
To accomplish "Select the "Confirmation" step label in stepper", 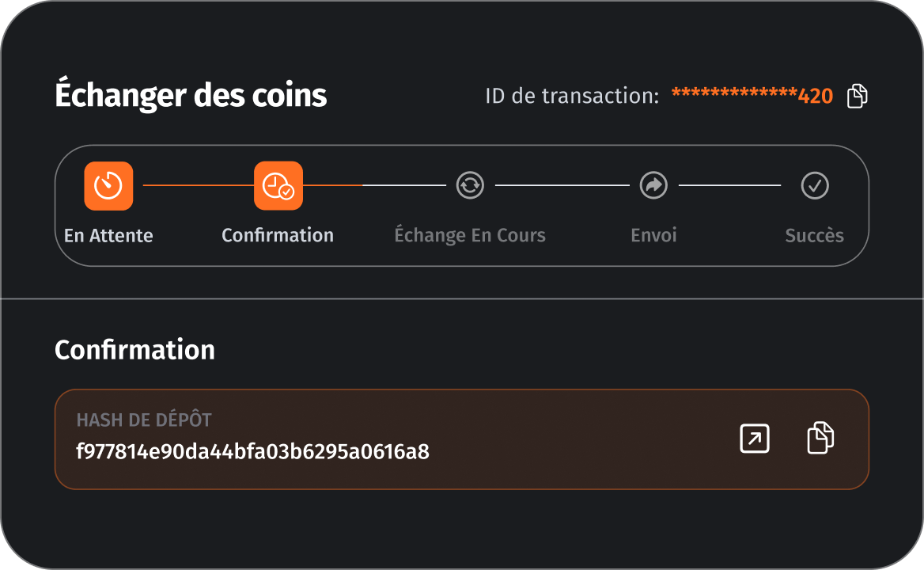I will pyautogui.click(x=278, y=236).
